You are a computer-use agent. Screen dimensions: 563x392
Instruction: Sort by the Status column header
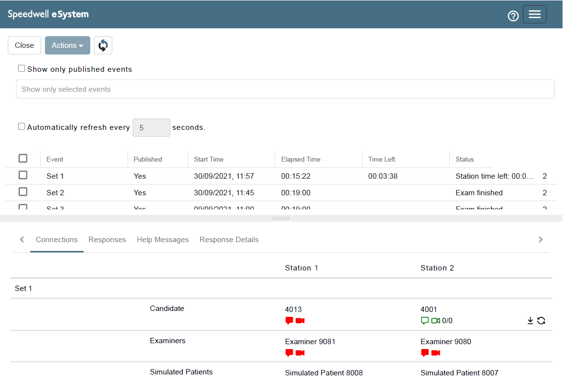(x=465, y=159)
